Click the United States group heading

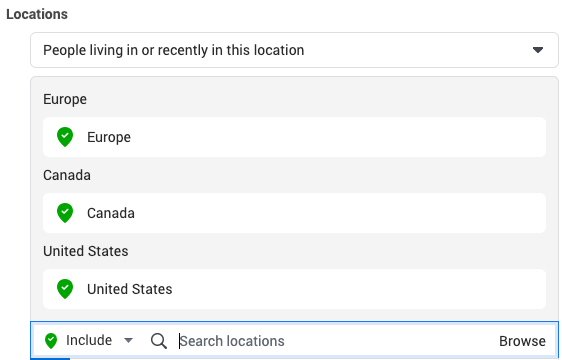click(x=86, y=251)
